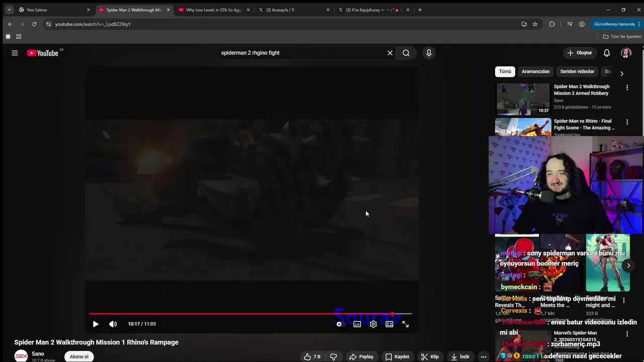
Task: Reload the current page
Action: click(x=34, y=24)
